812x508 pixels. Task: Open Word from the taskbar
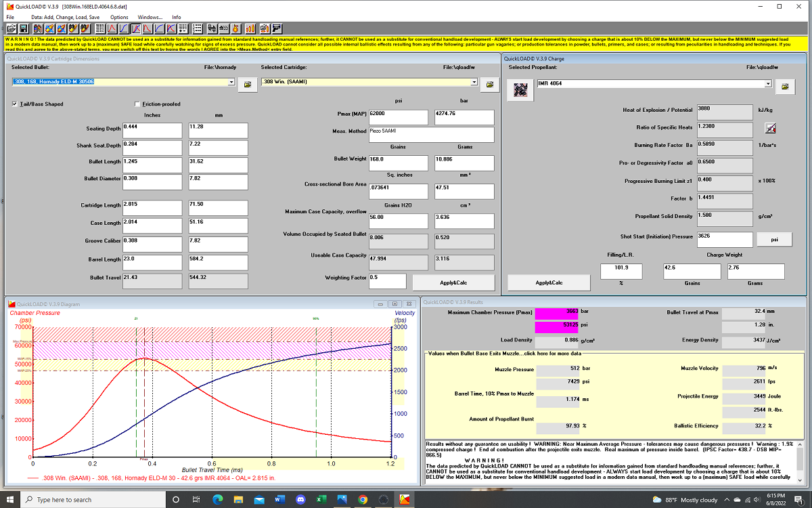[279, 499]
